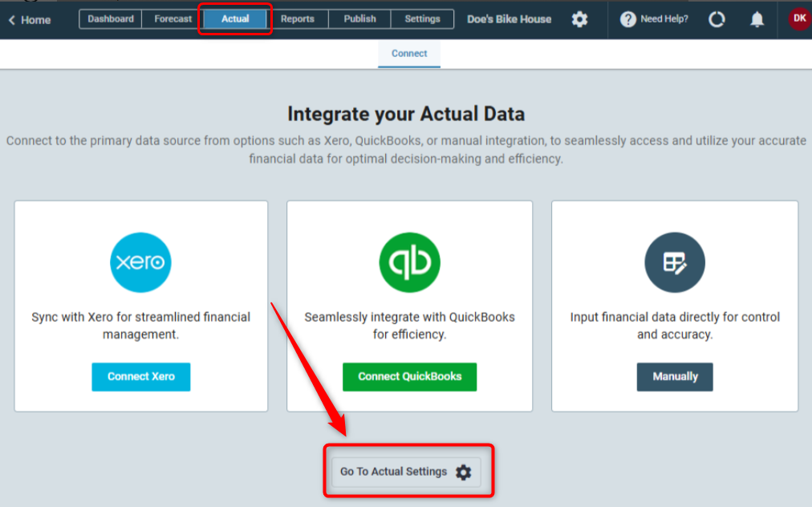Click the Connect Xero button
812x507 pixels.
140,376
